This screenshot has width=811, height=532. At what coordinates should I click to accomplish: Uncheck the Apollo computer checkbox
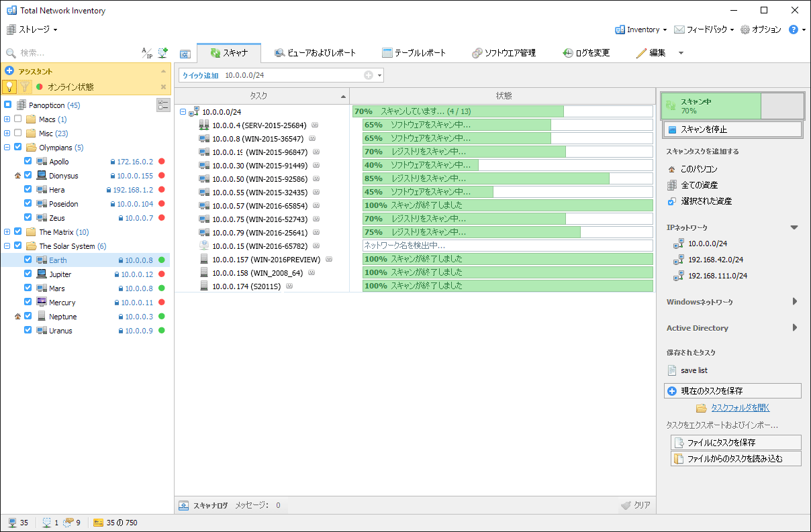(28, 161)
